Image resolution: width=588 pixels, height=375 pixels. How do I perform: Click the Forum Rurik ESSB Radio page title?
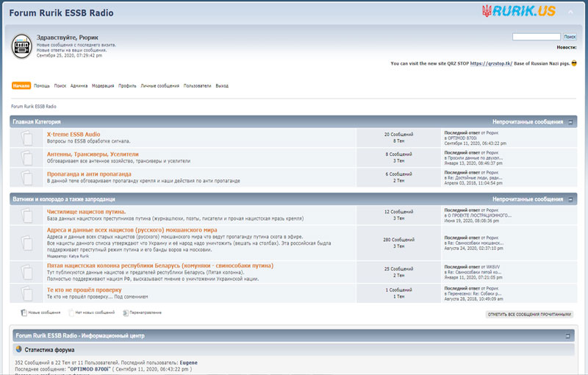click(x=61, y=12)
